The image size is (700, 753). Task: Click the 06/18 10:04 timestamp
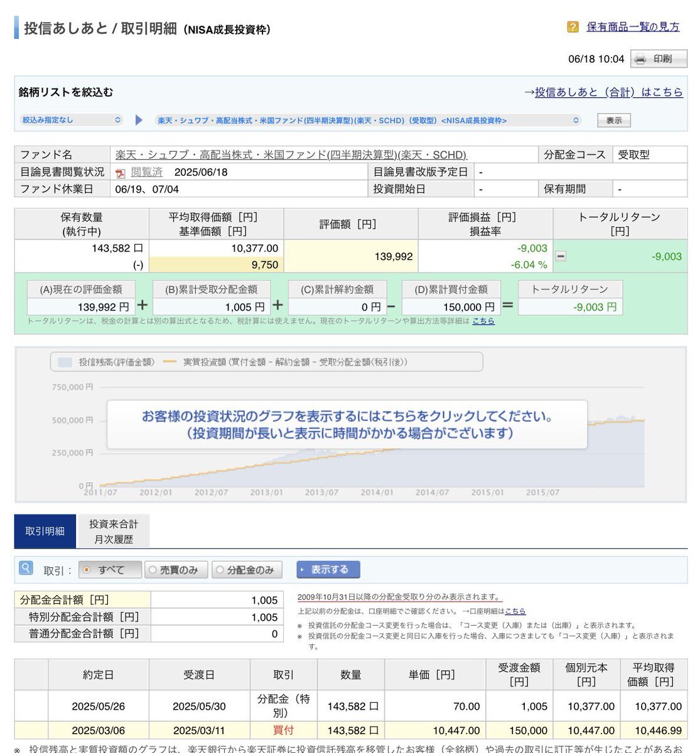596,59
